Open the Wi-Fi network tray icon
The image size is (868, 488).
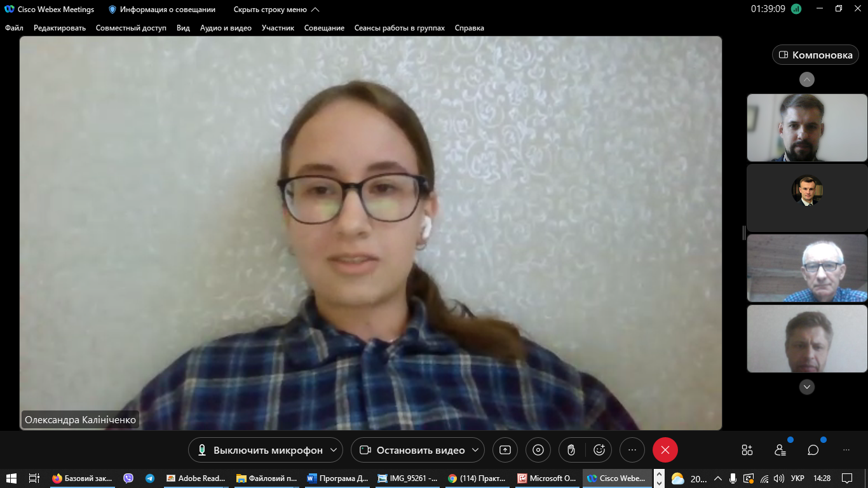[764, 478]
